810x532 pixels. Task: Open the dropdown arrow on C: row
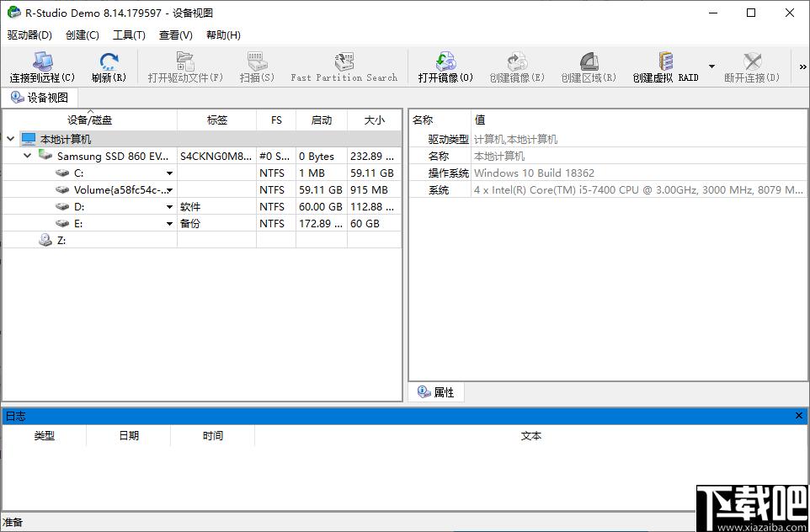coord(169,173)
